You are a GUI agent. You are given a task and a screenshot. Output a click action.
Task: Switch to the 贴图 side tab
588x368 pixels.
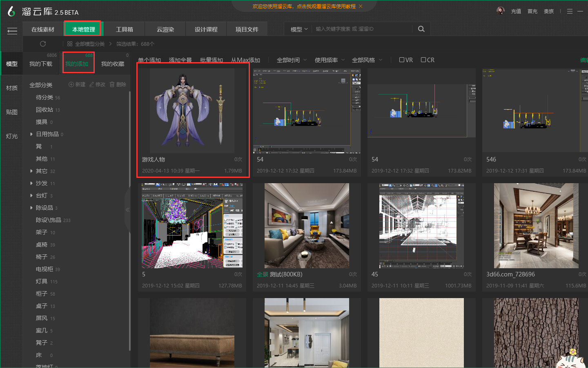pos(12,112)
